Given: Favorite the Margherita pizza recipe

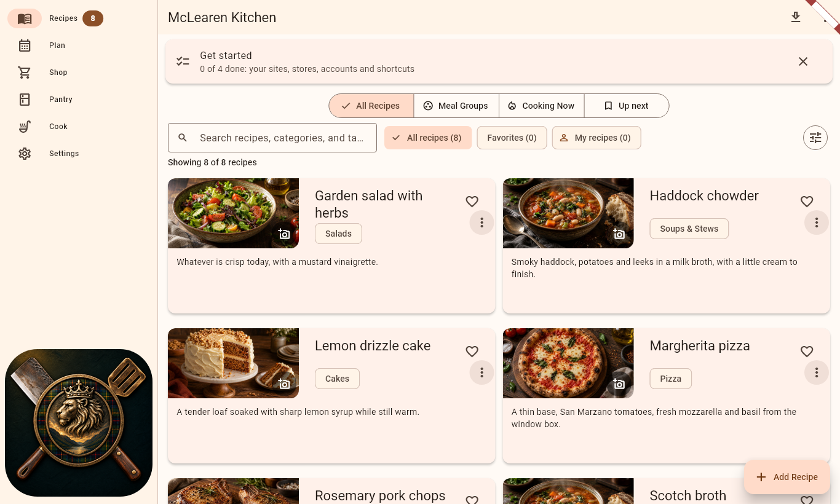Looking at the screenshot, I should pyautogui.click(x=807, y=351).
